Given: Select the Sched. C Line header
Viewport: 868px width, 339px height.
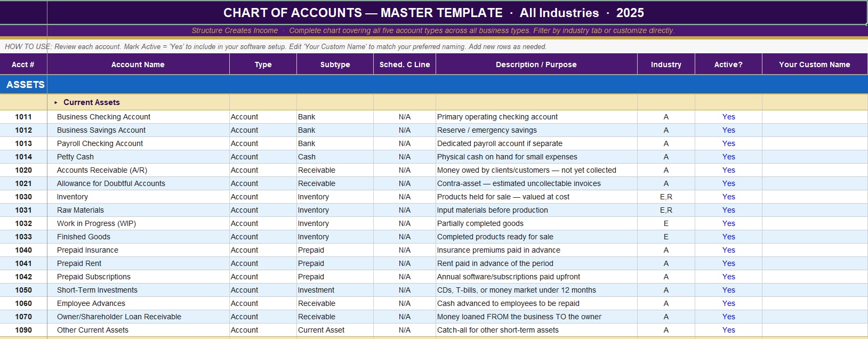Looking at the screenshot, I should click(x=405, y=64).
